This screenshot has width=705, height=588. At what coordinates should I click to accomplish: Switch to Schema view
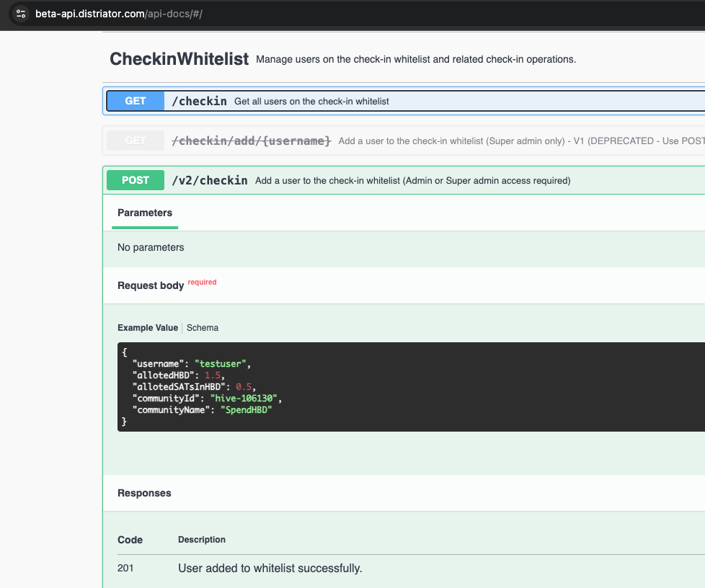(x=203, y=328)
